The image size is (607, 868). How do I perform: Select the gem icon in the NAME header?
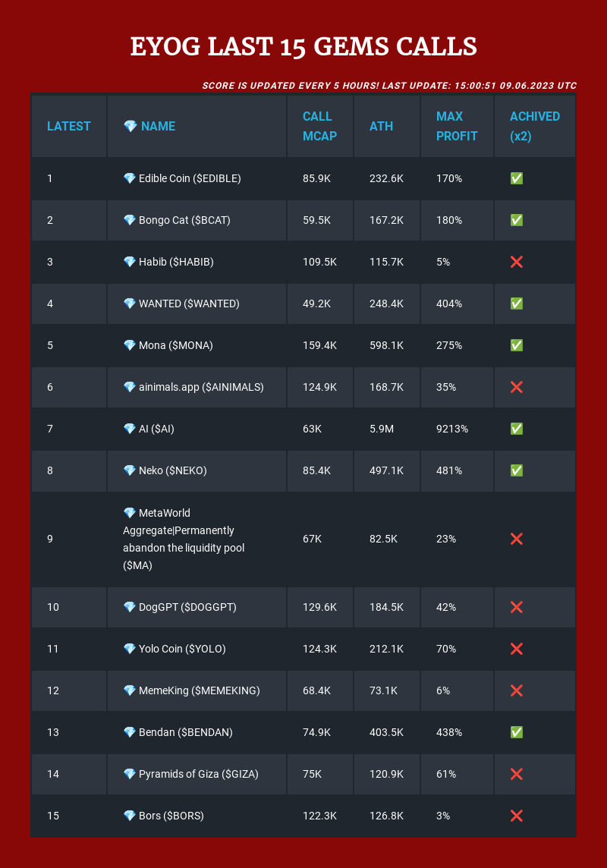click(x=130, y=126)
